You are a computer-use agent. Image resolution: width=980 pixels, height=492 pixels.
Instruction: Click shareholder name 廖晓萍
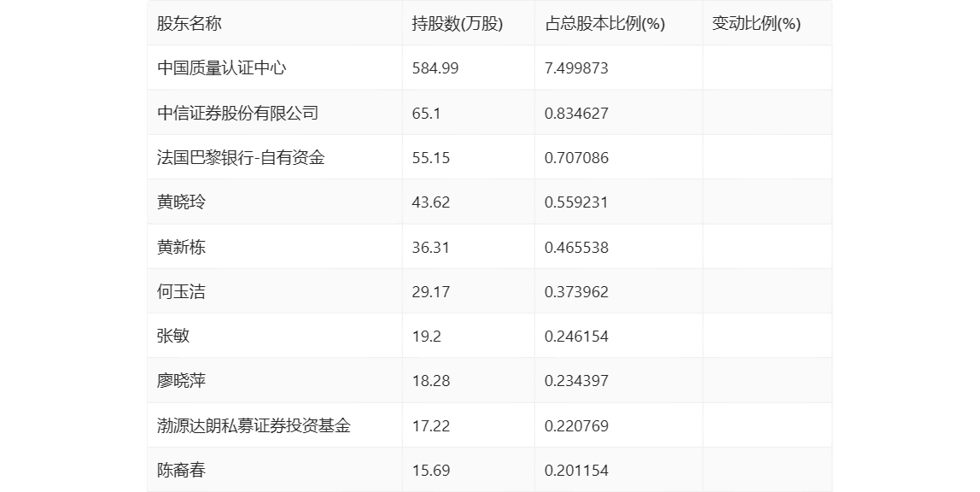[181, 381]
